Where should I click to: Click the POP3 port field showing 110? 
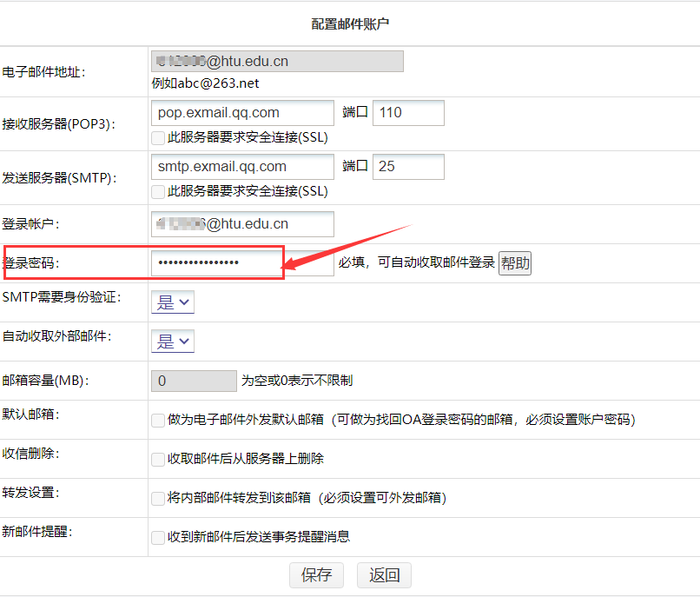click(408, 113)
